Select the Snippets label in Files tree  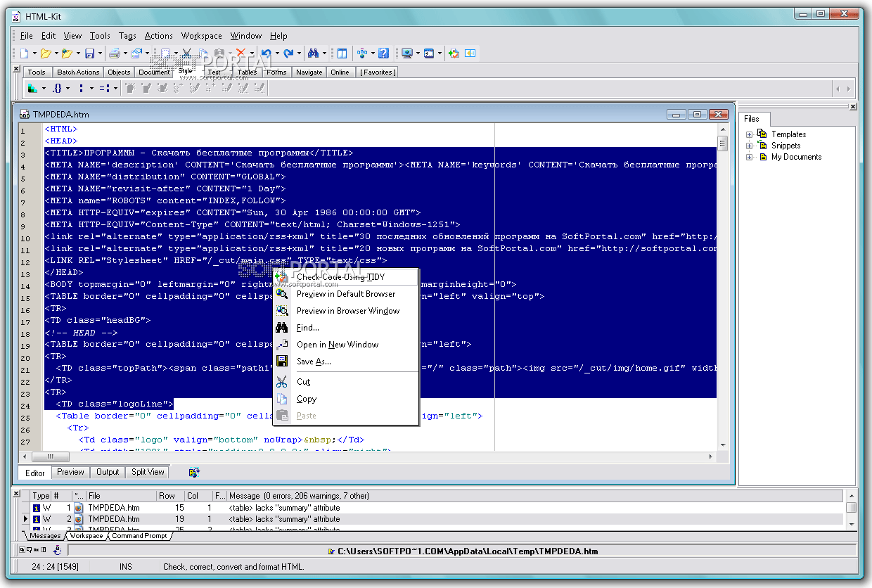pyautogui.click(x=786, y=146)
